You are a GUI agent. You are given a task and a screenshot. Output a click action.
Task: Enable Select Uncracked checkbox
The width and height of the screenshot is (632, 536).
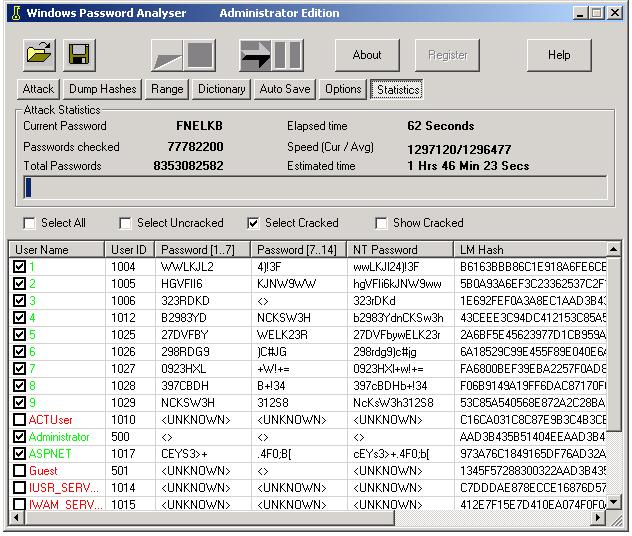(x=125, y=223)
